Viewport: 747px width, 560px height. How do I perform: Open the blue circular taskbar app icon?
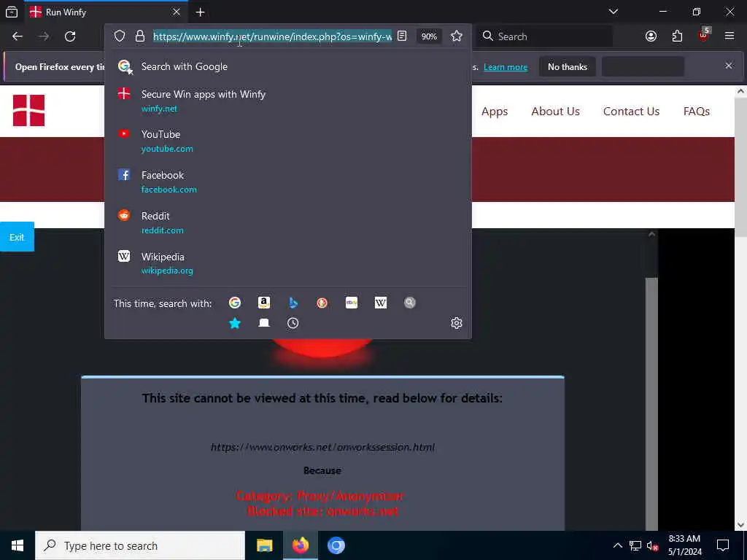[x=336, y=545]
